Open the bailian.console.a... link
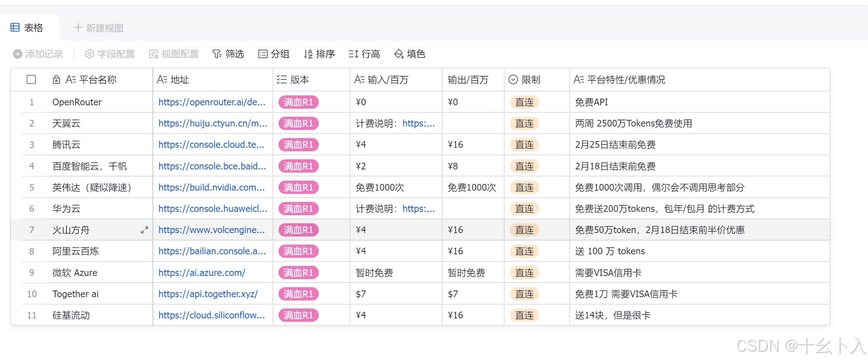Viewport: 868px width, 360px height. tap(212, 251)
